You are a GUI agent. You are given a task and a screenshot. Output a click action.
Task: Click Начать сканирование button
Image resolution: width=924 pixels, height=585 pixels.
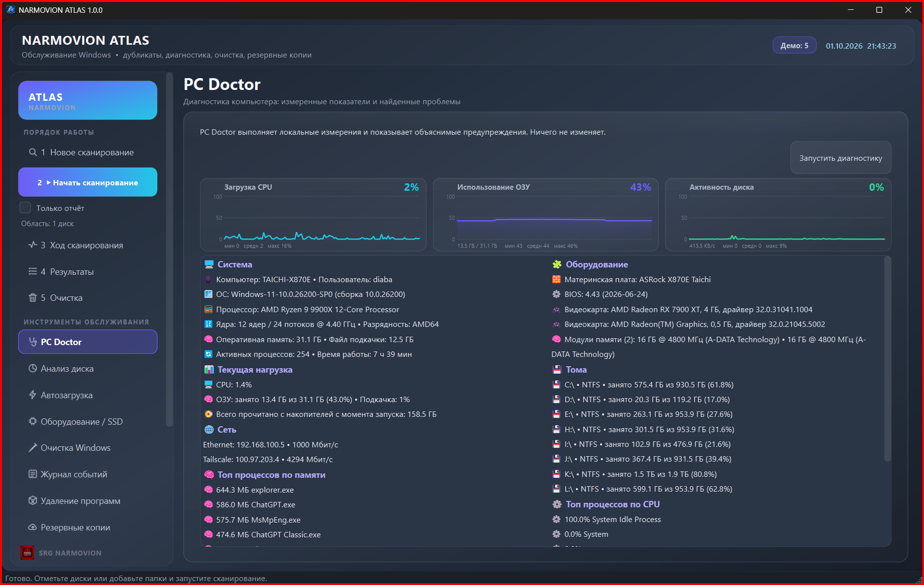pos(87,182)
